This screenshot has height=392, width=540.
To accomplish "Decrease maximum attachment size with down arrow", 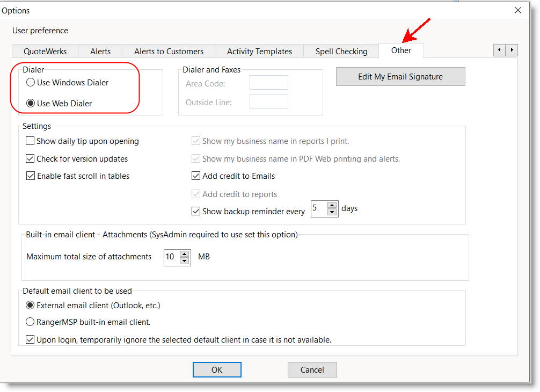I will [x=185, y=261].
